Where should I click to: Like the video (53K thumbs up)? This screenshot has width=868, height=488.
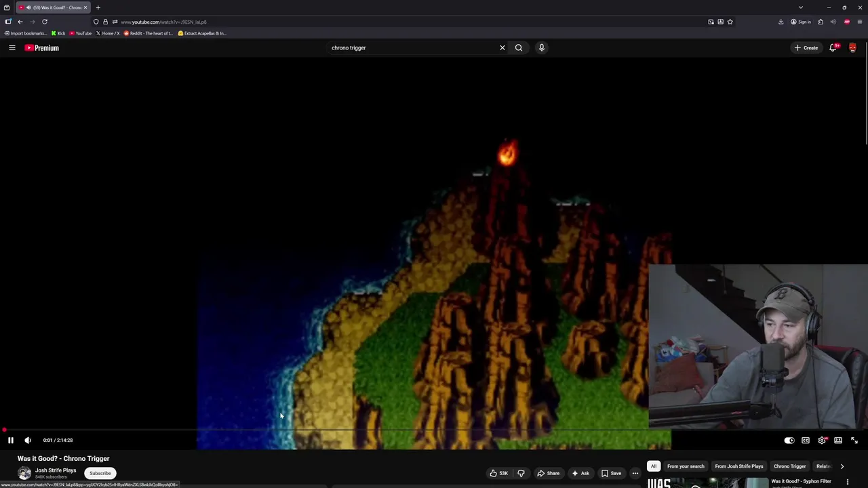coord(499,473)
